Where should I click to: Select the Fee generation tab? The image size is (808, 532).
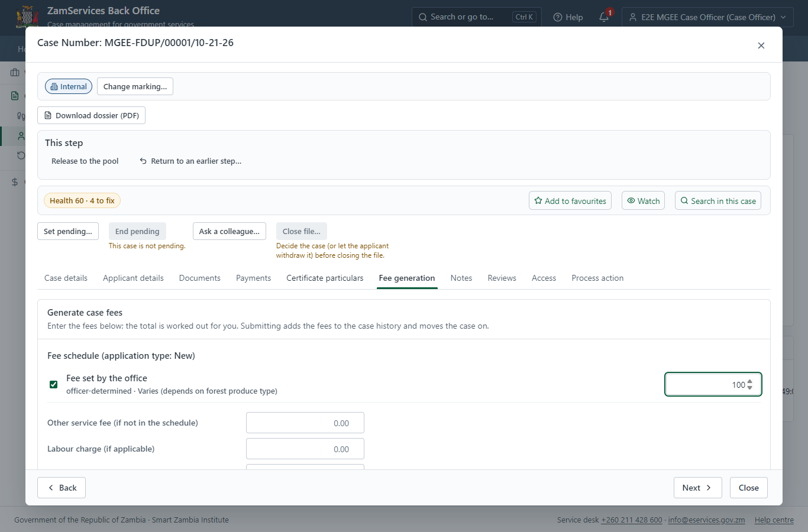pyautogui.click(x=407, y=278)
